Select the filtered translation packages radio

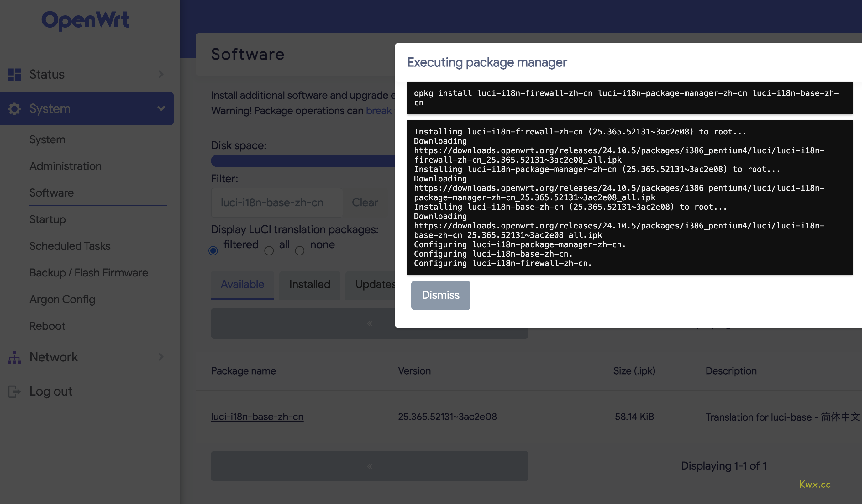213,251
